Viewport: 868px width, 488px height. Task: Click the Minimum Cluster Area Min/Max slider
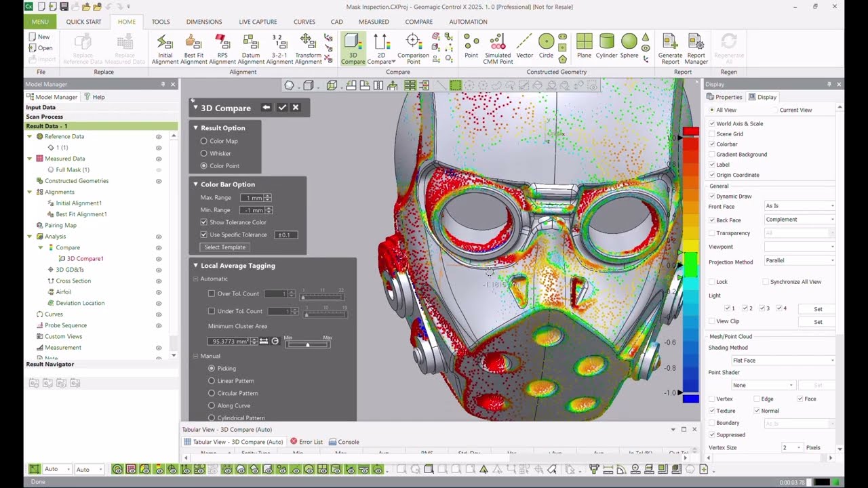308,344
